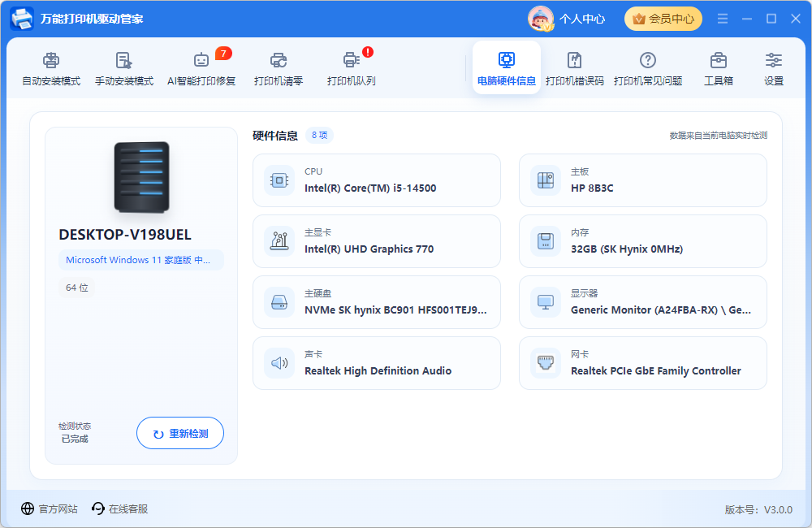Switch to 手动安装模式 manual install
812x528 pixels.
[124, 68]
